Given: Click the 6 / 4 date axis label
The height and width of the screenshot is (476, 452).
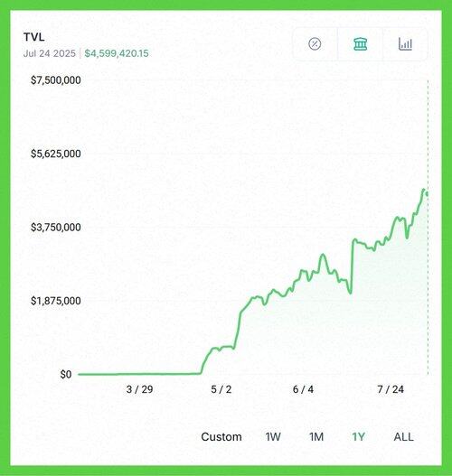Looking at the screenshot, I should point(303,389).
